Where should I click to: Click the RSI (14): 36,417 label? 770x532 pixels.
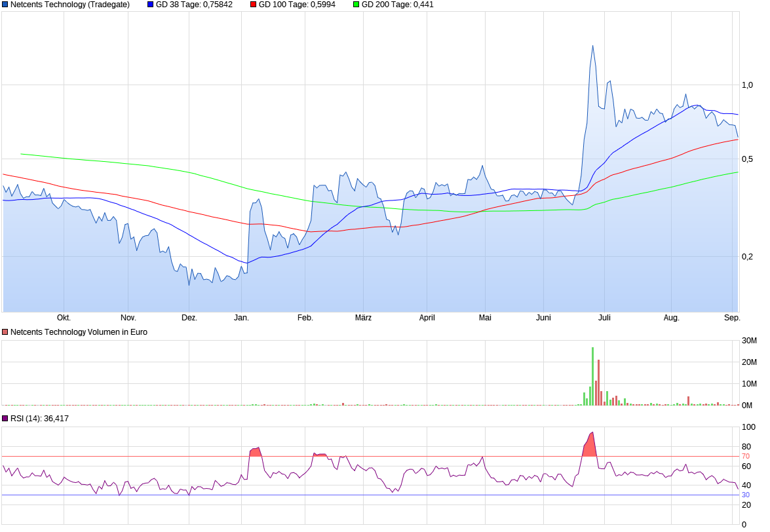(40, 419)
